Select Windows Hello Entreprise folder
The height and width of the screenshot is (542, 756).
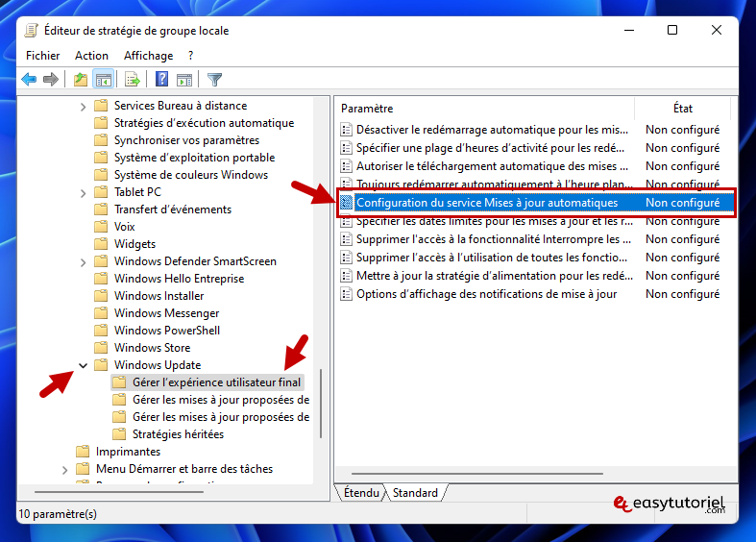pos(179,279)
